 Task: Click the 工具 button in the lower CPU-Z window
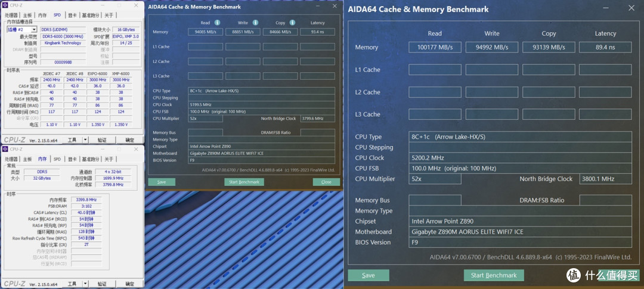click(72, 284)
